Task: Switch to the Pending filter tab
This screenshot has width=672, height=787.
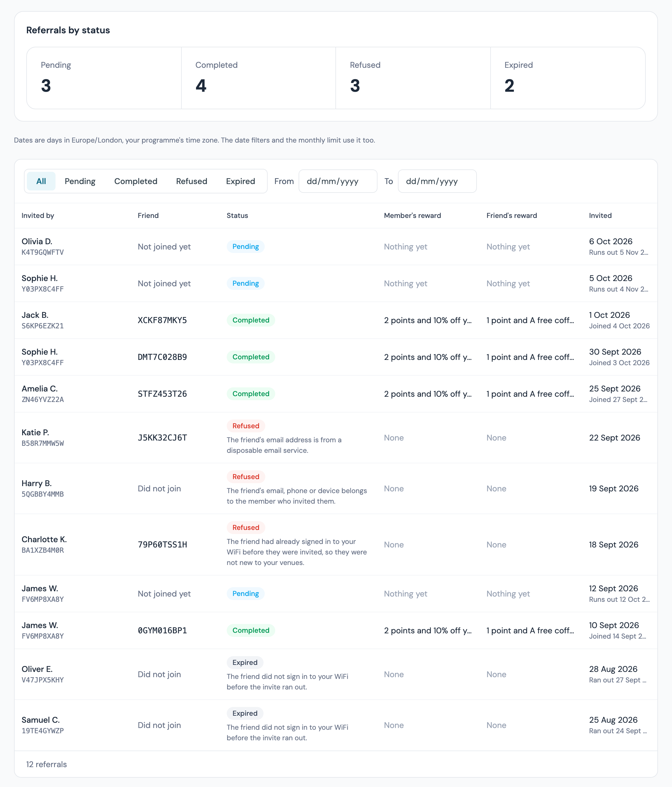Action: tap(80, 181)
